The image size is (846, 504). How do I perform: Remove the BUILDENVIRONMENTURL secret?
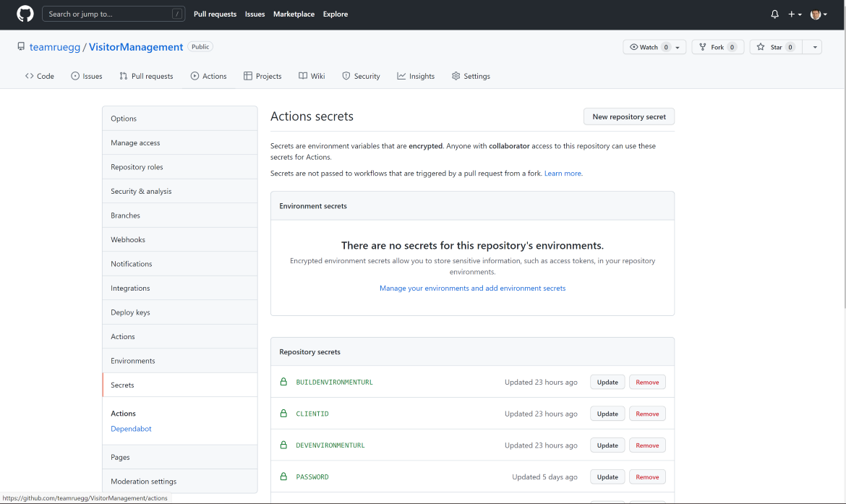click(647, 382)
